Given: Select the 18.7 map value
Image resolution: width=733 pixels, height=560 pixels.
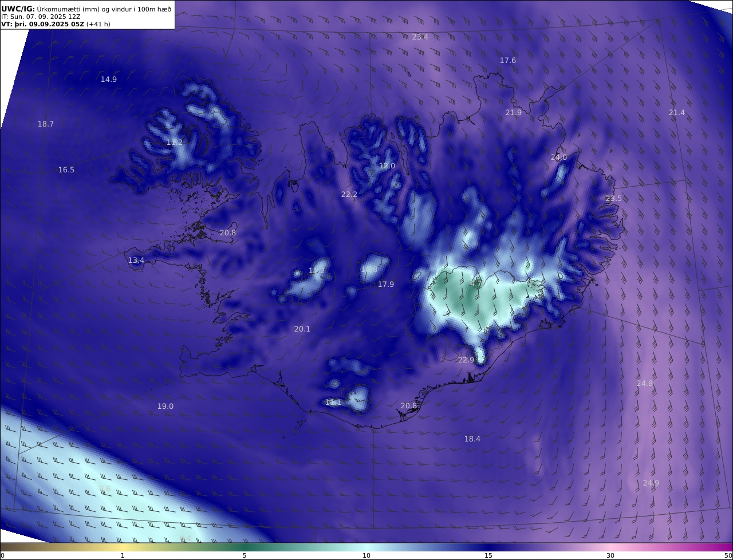Looking at the screenshot, I should [x=46, y=124].
